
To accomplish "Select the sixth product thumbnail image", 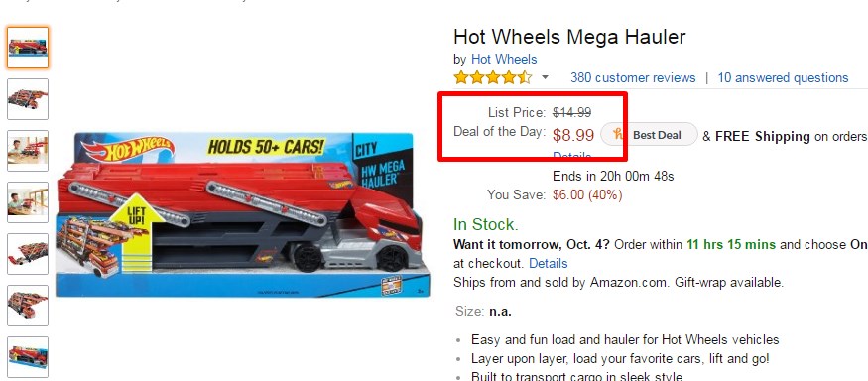I will point(28,306).
